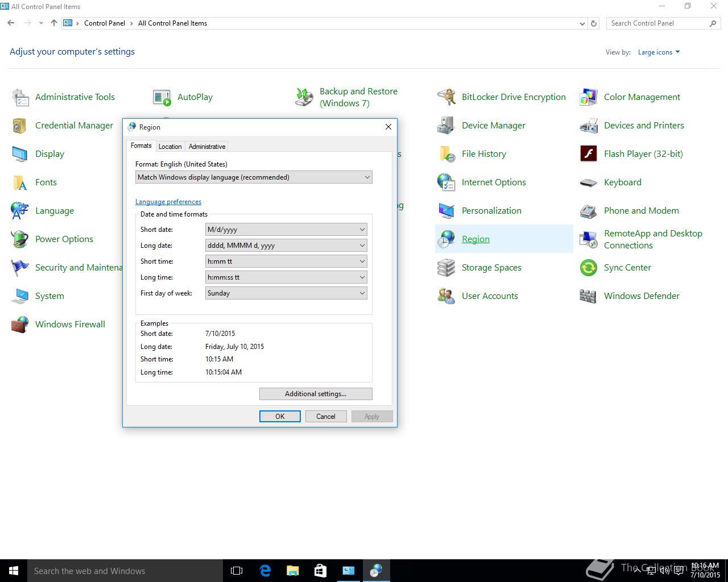Screen dimensions: 728x582
Task: Open the Storage Spaces icon
Action: click(446, 268)
